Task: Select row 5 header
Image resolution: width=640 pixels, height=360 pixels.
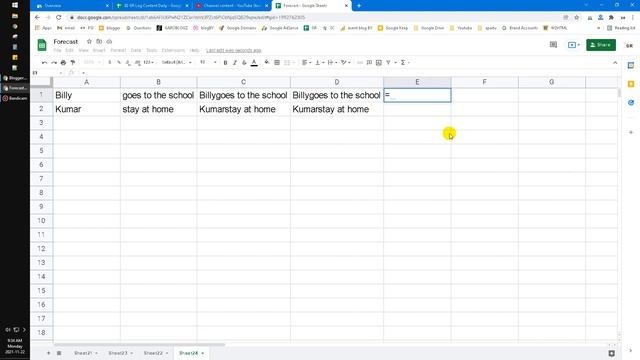Action: click(x=41, y=151)
